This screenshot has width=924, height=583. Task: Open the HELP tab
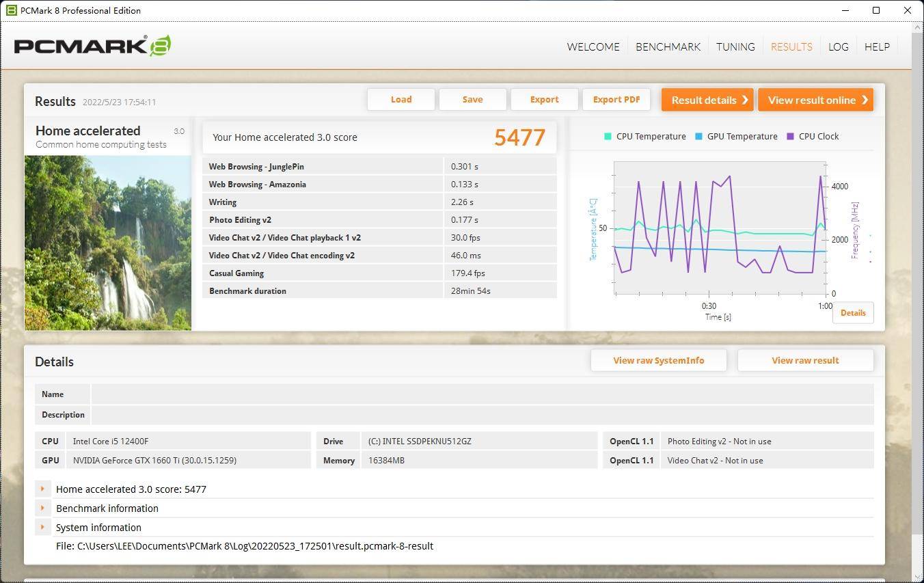[877, 46]
